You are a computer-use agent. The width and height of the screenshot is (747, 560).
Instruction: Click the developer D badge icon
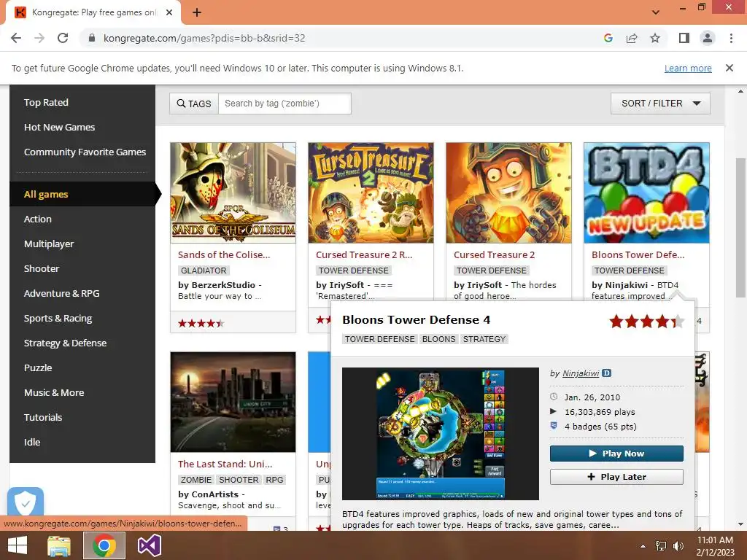[x=606, y=373]
